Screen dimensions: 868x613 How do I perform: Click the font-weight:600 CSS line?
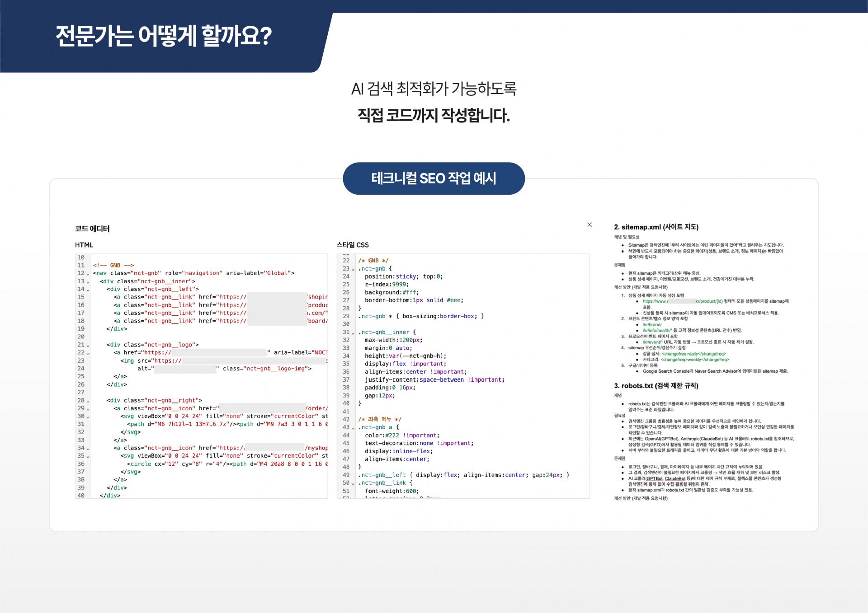[392, 491]
